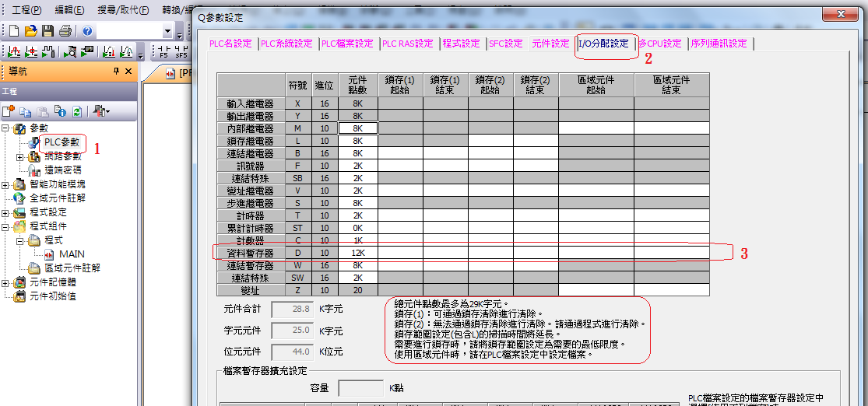The width and height of the screenshot is (868, 406).
Task: Click the F5 contact ladder symbol icon
Action: 163,52
